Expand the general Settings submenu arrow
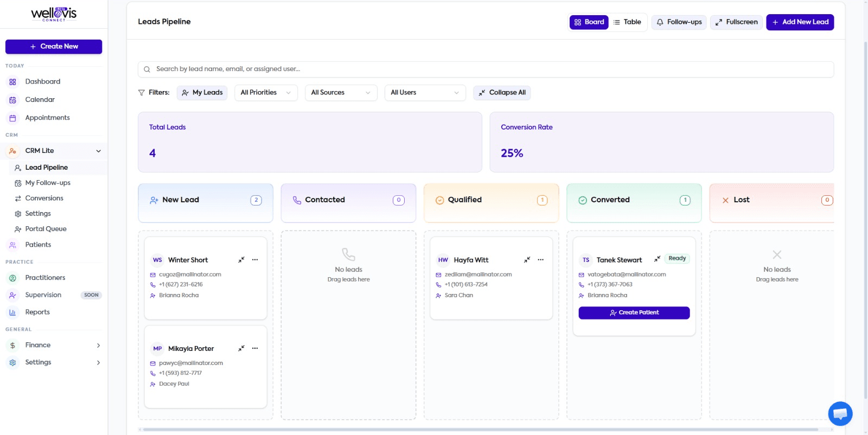Image resolution: width=868 pixels, height=435 pixels. click(x=98, y=363)
